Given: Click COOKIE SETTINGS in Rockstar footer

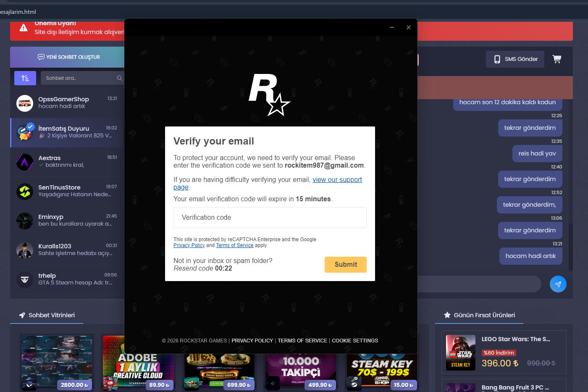Looking at the screenshot, I should [x=355, y=341].
